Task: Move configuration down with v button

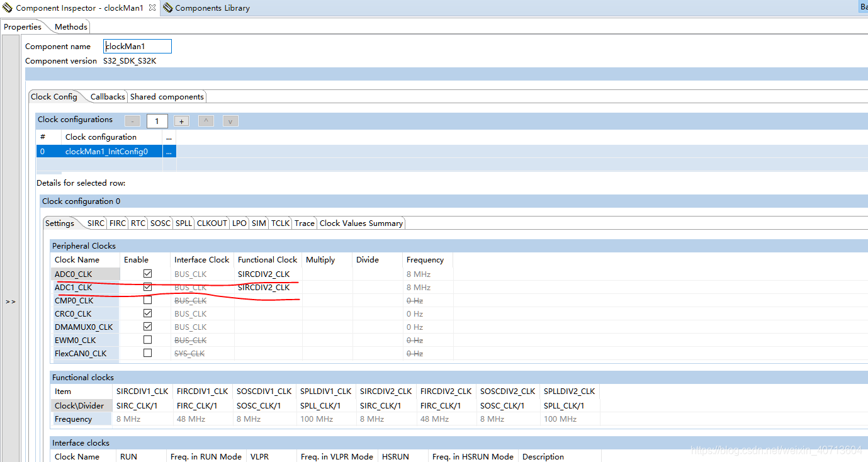Action: coord(230,121)
